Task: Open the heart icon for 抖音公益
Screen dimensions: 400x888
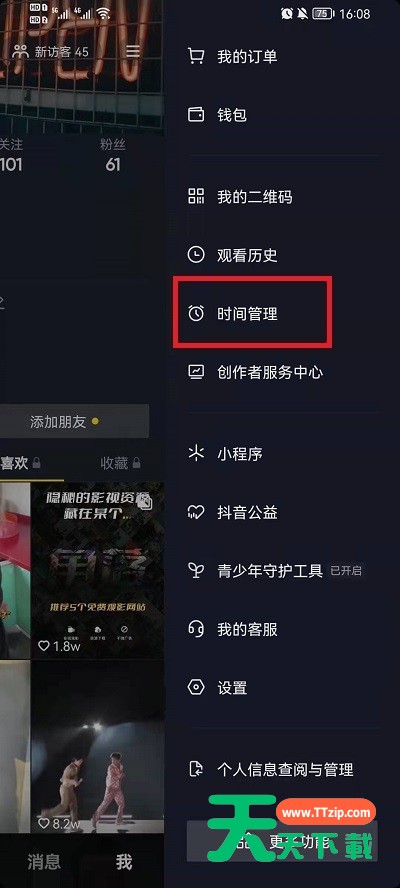Action: 196,513
